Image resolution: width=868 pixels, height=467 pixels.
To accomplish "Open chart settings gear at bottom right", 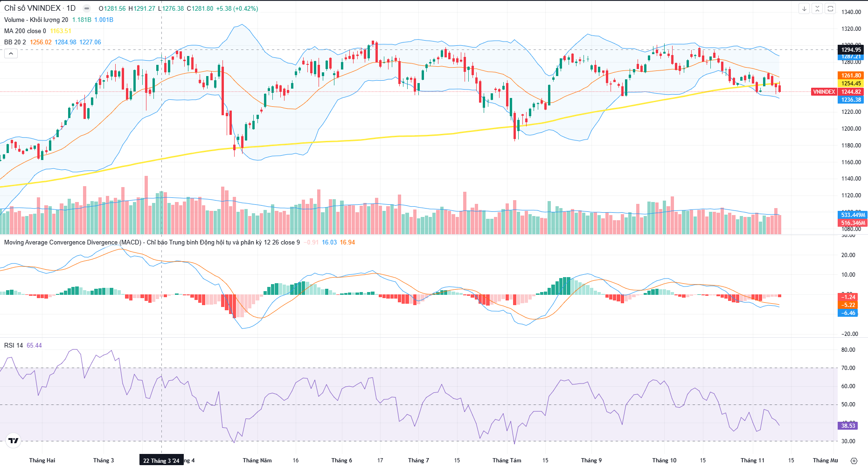I will 854,460.
